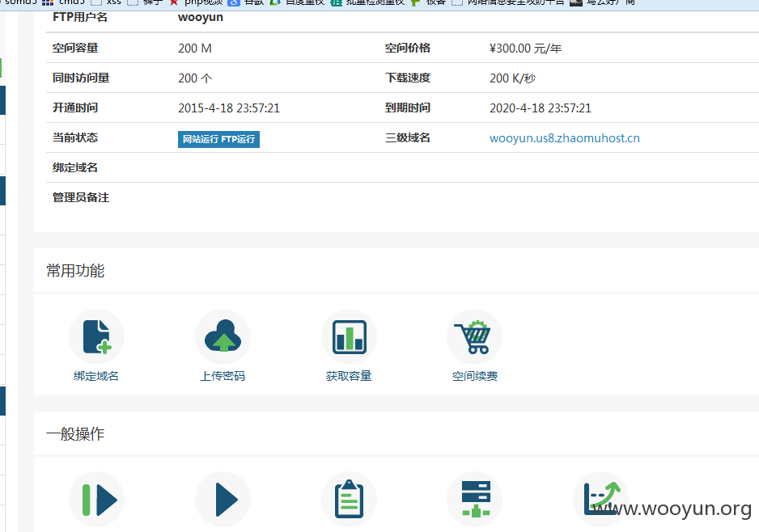
Task: Click the 开通时间 label
Action: tap(75, 108)
